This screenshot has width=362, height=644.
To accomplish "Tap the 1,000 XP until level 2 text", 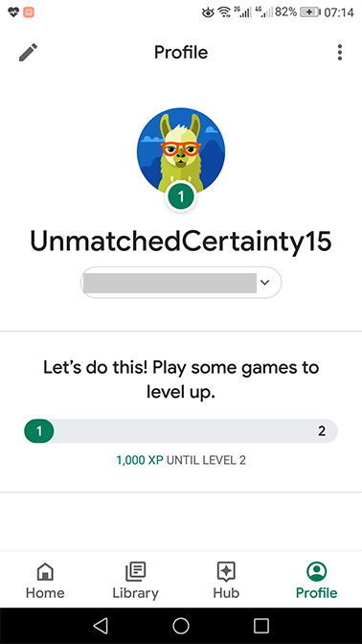I will pyautogui.click(x=181, y=460).
